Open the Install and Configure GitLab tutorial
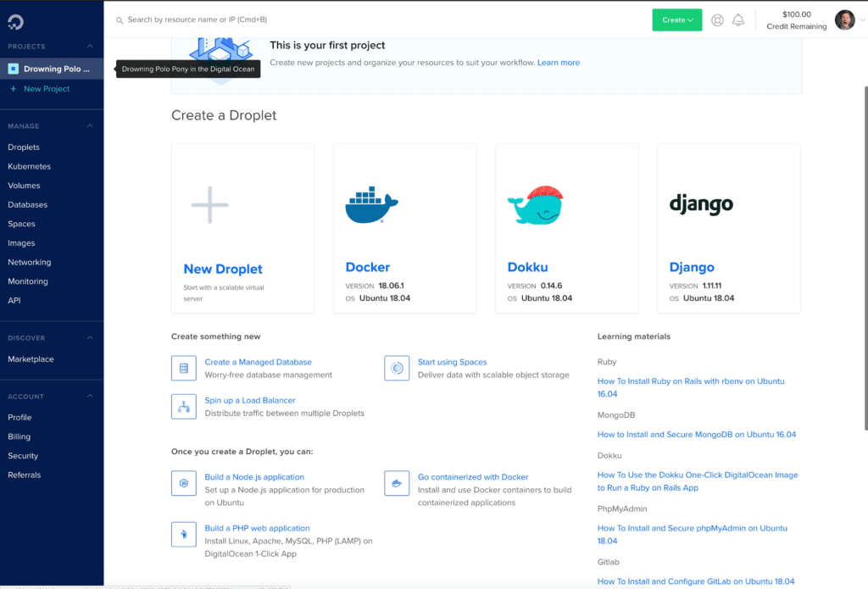This screenshot has height=589, width=868. (696, 582)
